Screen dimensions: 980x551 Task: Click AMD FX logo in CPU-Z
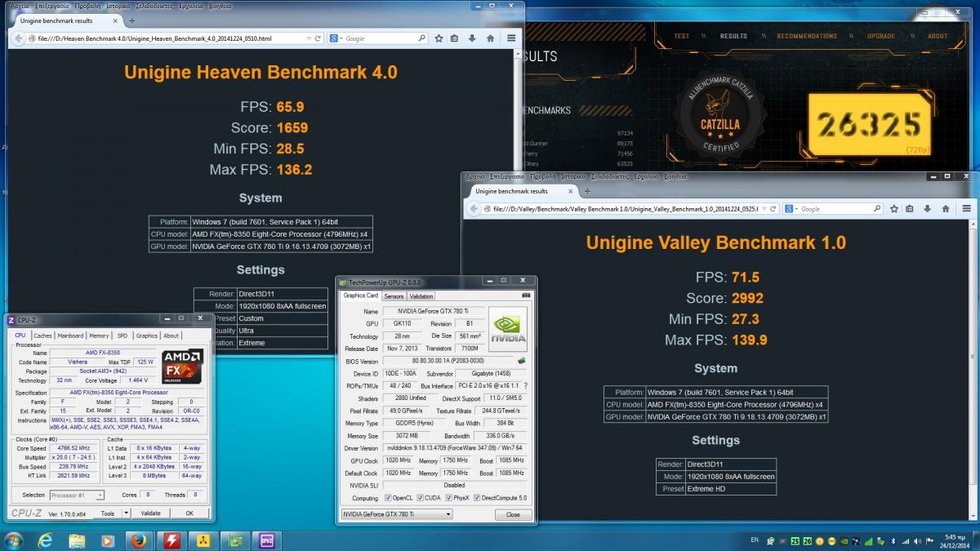(182, 367)
